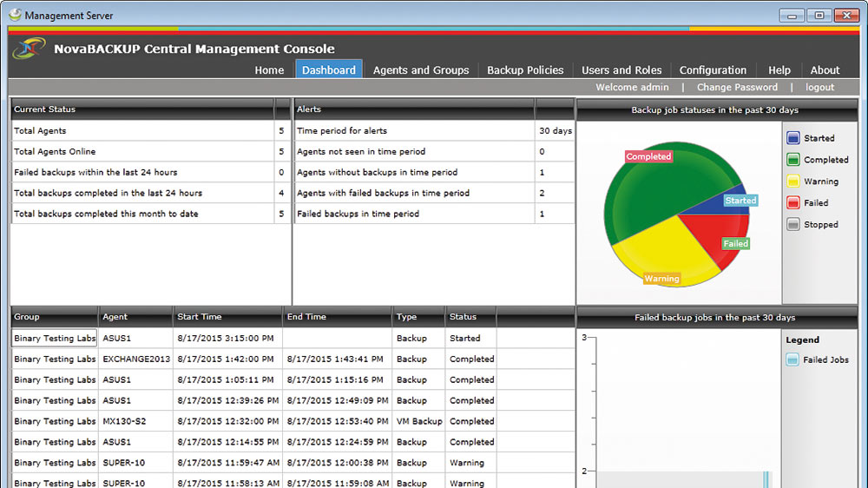Click the NovaBACKUP logo icon
Screen dimensions: 868x488
click(29, 49)
